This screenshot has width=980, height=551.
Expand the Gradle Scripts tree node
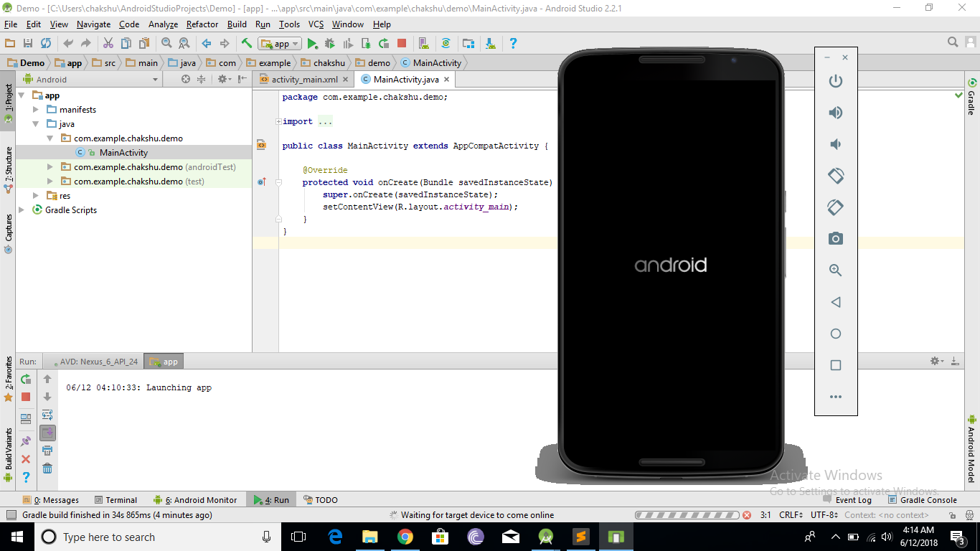tap(22, 210)
